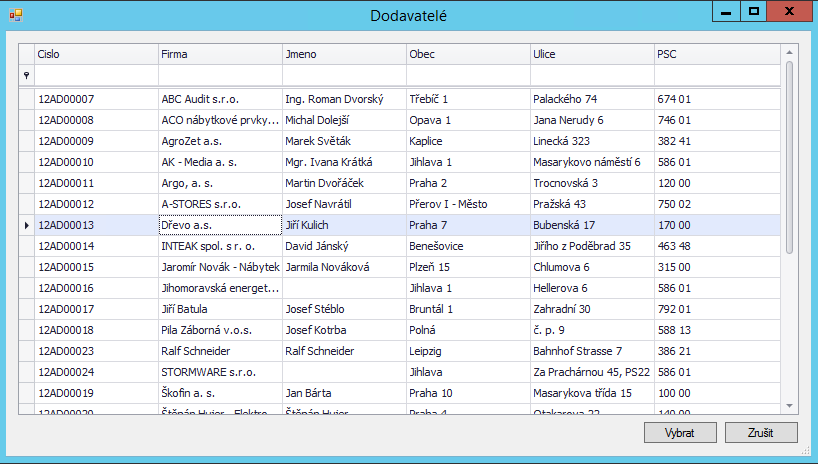Select Masarykovo náměstí 6 cell
Screen dimensions: 818x464
click(x=593, y=162)
